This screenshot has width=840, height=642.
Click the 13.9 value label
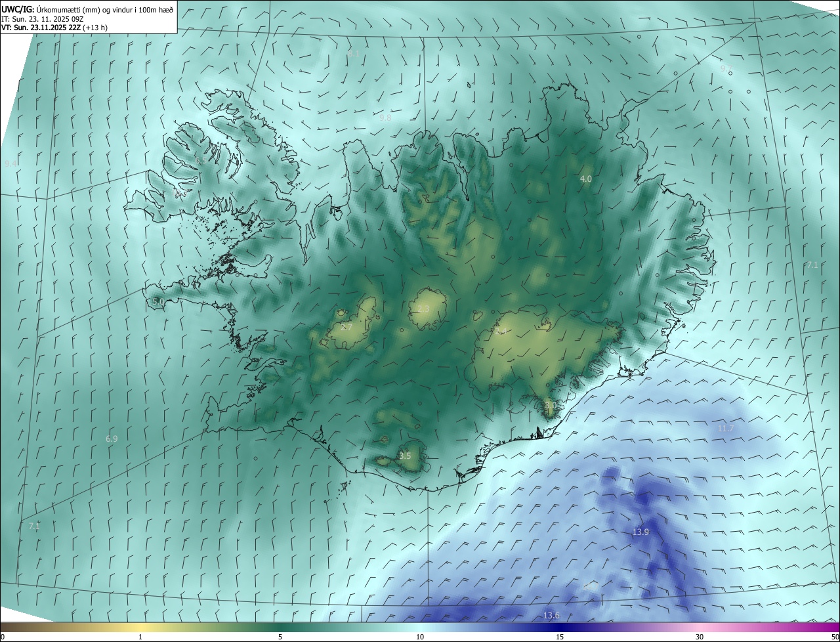(640, 532)
